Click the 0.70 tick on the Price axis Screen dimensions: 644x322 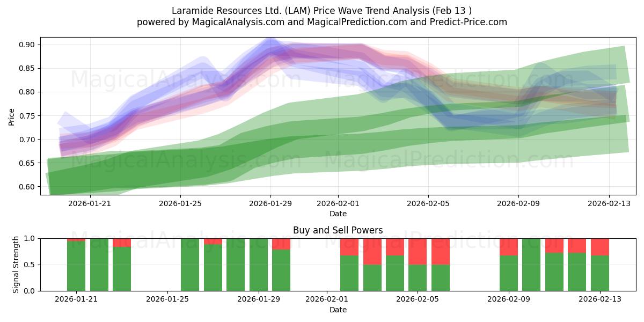click(27, 140)
